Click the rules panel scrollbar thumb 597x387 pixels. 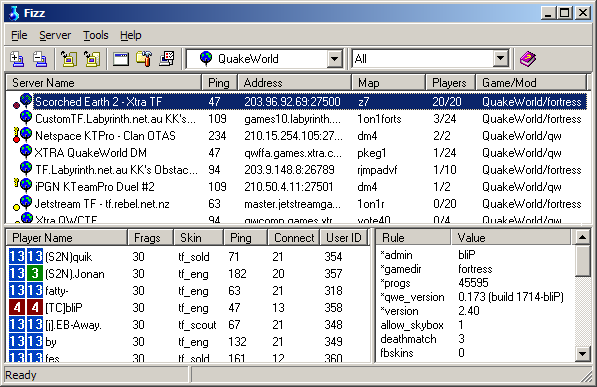583,261
